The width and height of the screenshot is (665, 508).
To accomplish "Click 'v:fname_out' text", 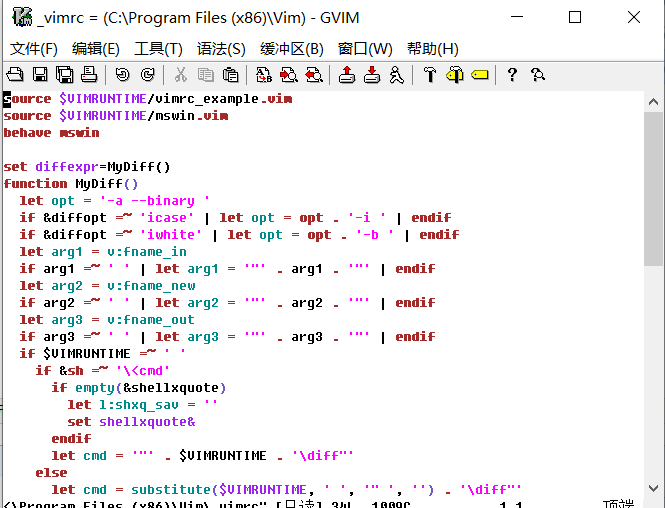I will point(151,319).
